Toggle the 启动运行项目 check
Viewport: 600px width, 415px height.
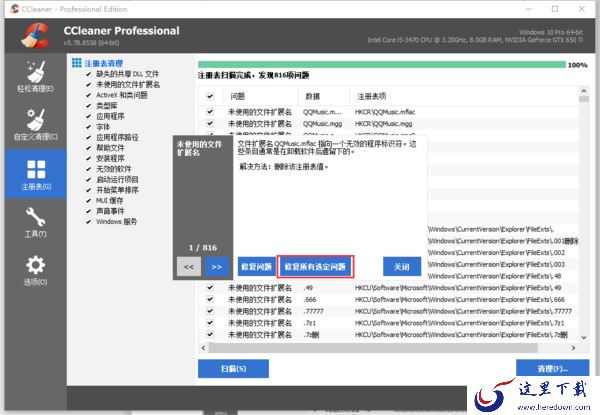pos(88,179)
